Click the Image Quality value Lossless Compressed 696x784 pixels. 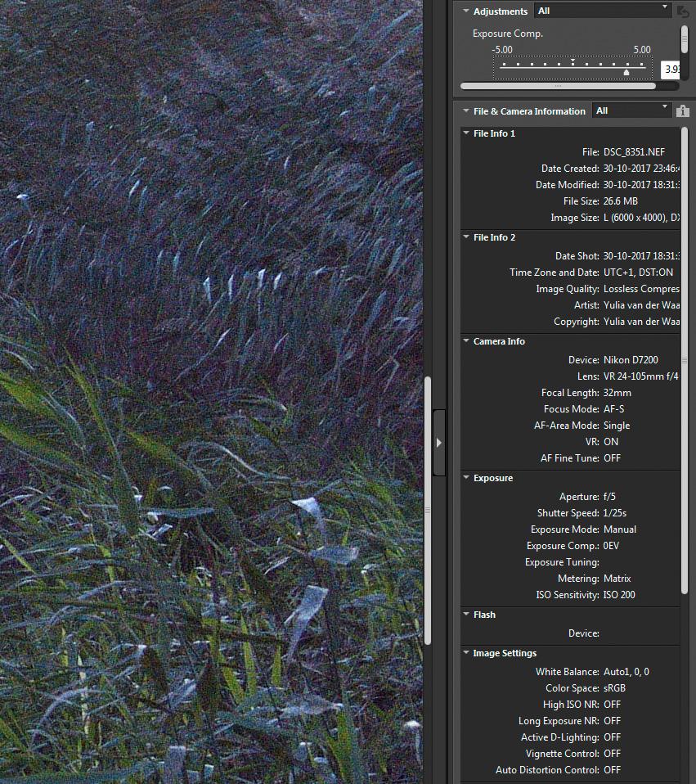(641, 289)
